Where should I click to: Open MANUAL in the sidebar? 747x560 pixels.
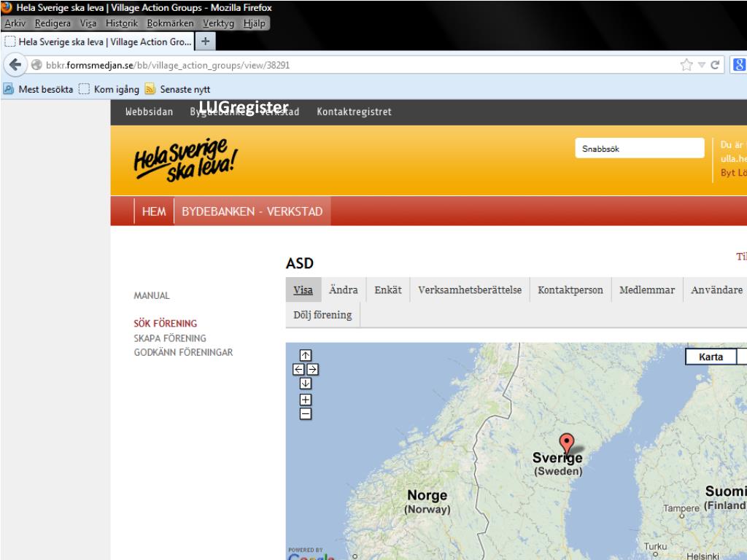pyautogui.click(x=152, y=295)
